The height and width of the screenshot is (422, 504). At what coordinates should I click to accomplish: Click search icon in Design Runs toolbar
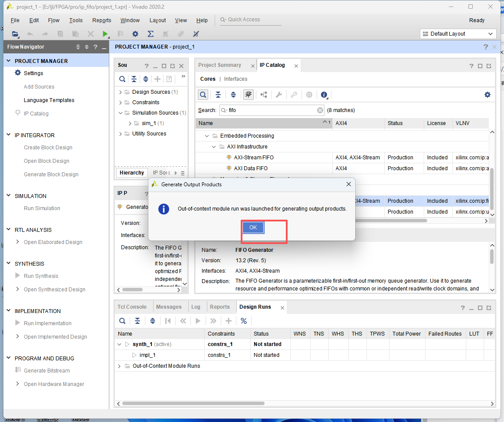click(122, 321)
